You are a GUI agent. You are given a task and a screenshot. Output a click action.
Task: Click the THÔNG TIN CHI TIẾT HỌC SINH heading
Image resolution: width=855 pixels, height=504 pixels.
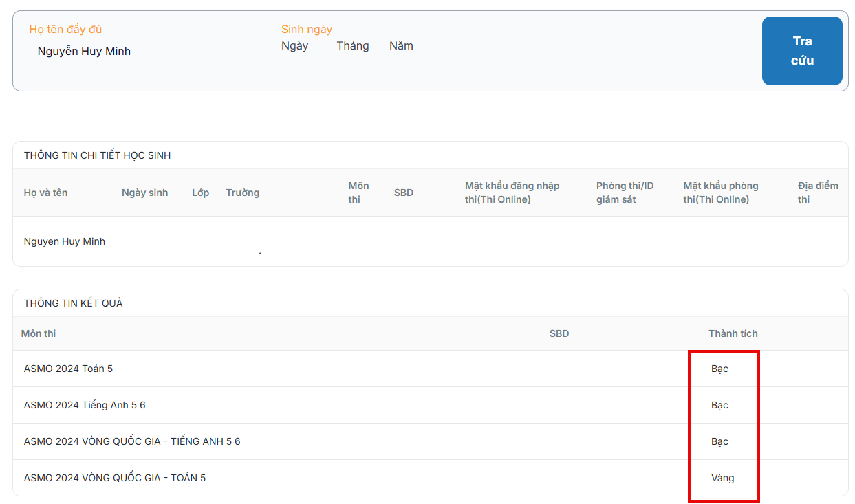click(97, 155)
